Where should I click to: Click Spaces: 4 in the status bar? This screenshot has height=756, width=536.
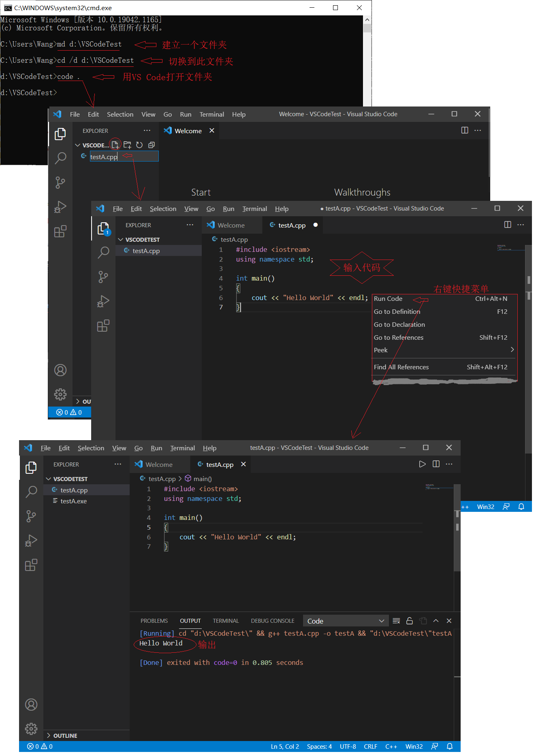319,746
